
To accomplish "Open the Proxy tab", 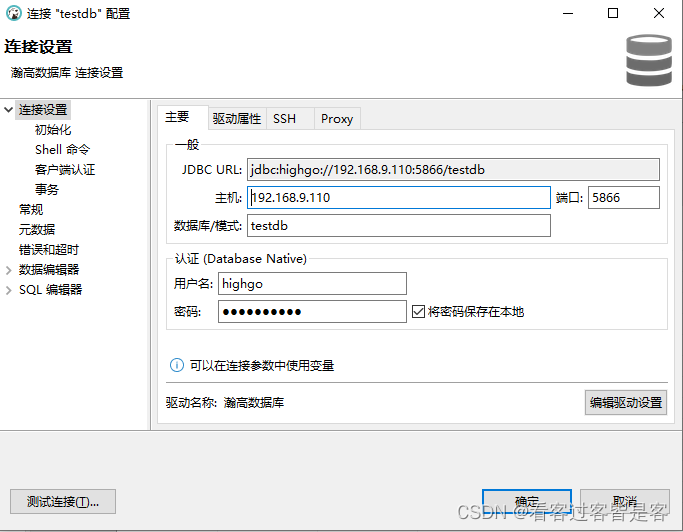I will pyautogui.click(x=337, y=119).
